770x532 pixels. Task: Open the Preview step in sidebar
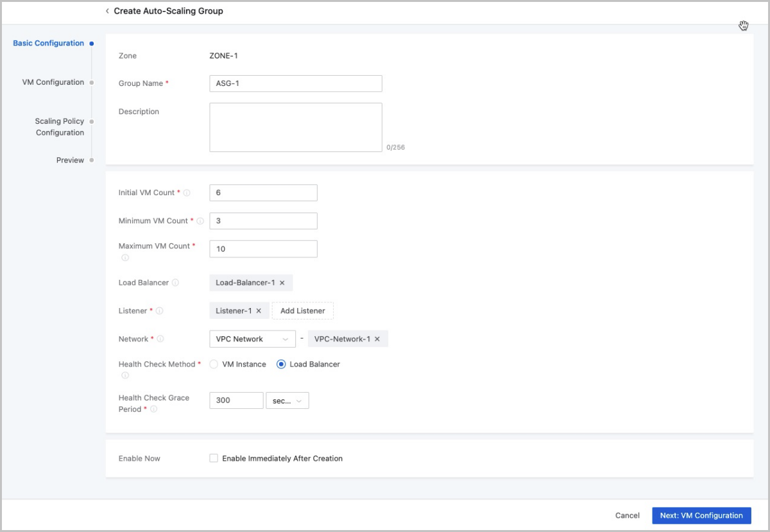pyautogui.click(x=70, y=160)
